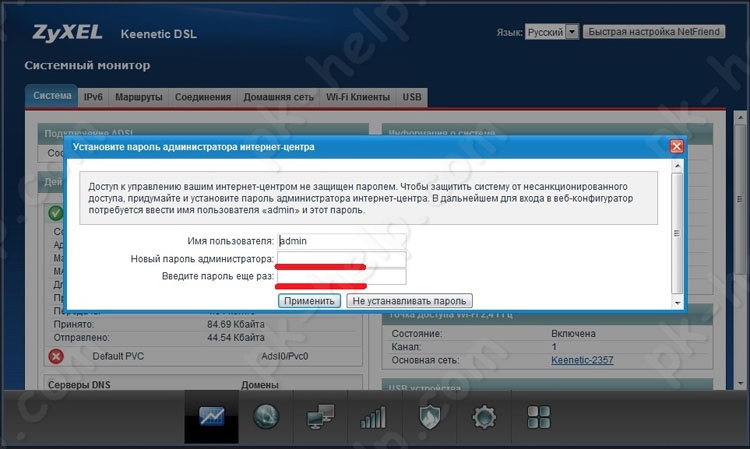Image resolution: width=750 pixels, height=449 pixels.
Task: Click the dialog scrollbar up arrow
Action: (x=677, y=166)
